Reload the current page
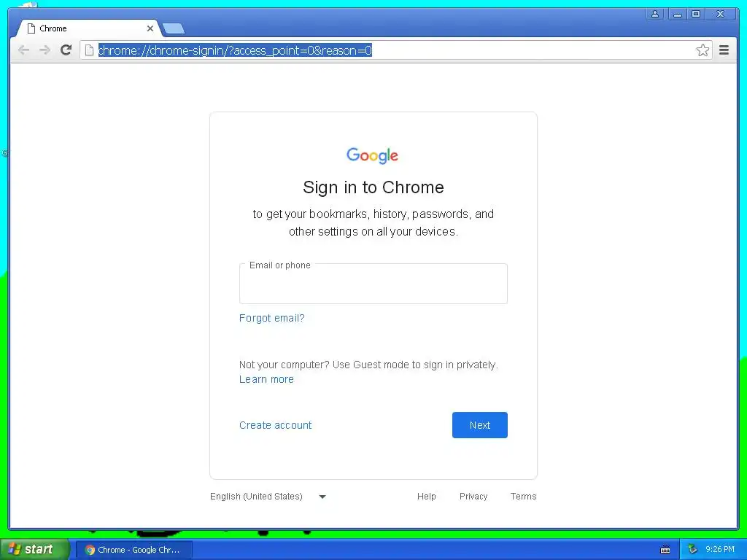The height and width of the screenshot is (560, 747). pos(66,50)
